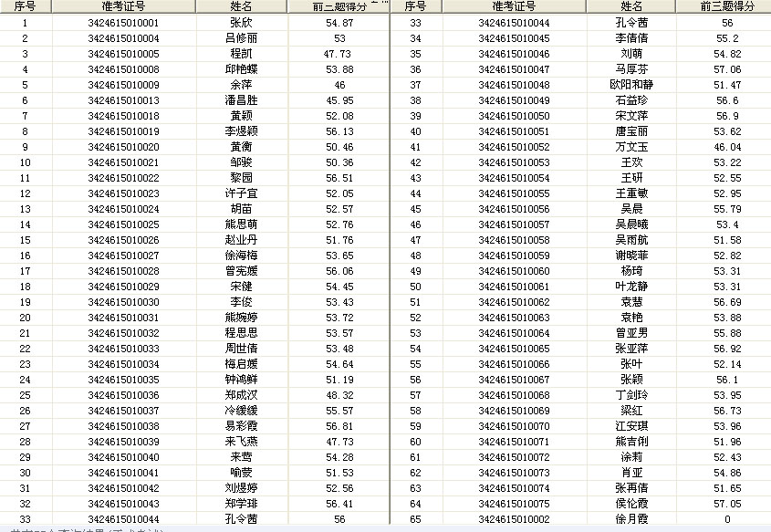Click the name 王欢
This screenshot has height=532, width=771.
tap(631, 162)
